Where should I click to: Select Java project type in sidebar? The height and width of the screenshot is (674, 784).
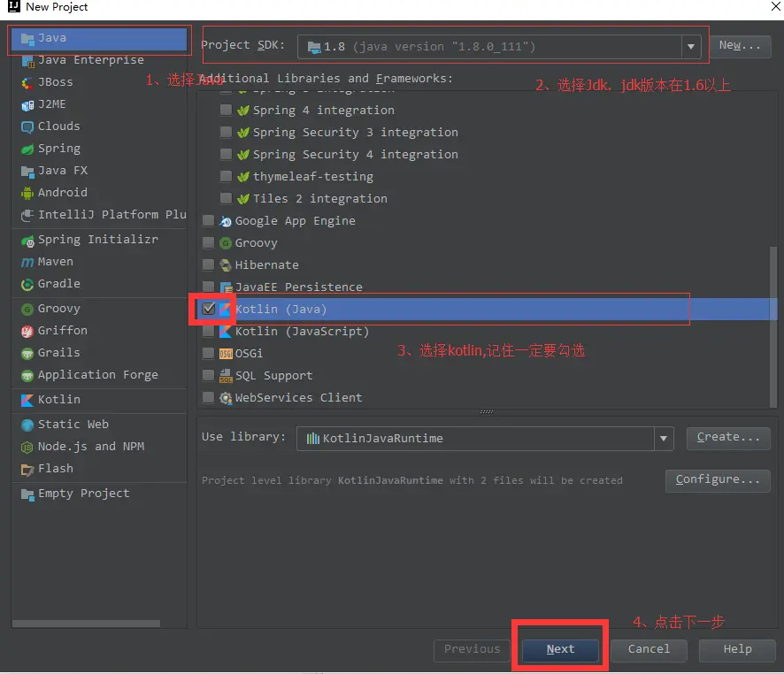(99, 38)
